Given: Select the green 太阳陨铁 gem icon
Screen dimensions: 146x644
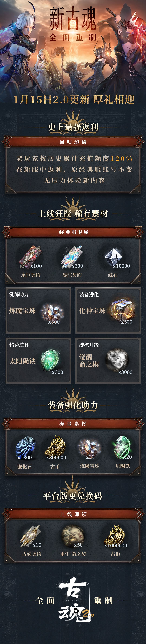Looking at the screenshot, I should point(51,360).
